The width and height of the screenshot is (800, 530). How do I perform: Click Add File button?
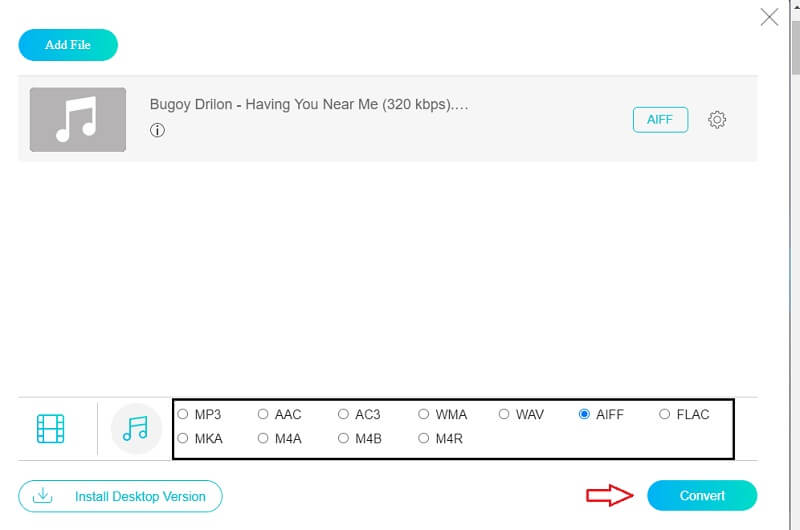tap(68, 45)
